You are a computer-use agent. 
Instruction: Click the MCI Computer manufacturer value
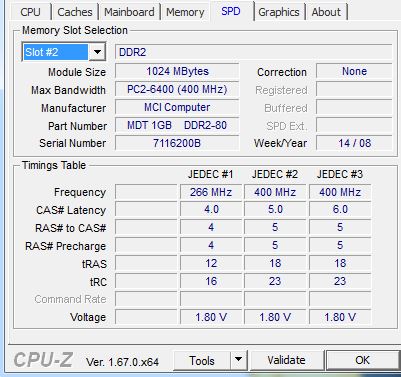click(177, 107)
